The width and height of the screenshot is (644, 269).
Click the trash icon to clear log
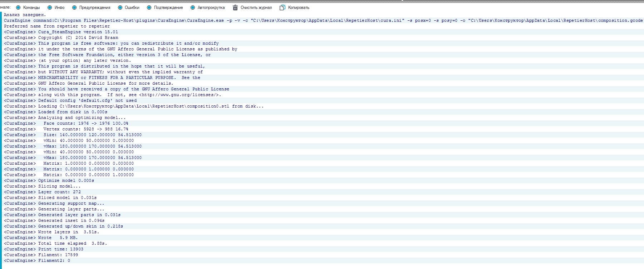click(235, 8)
